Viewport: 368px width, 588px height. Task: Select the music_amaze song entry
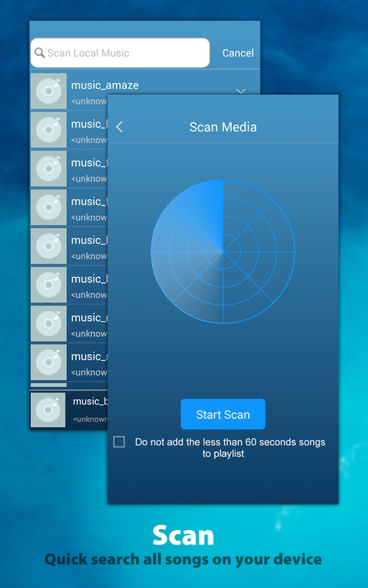(145, 91)
